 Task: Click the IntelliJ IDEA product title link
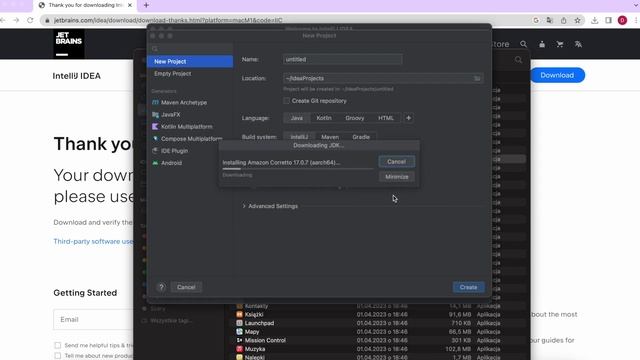pos(77,76)
